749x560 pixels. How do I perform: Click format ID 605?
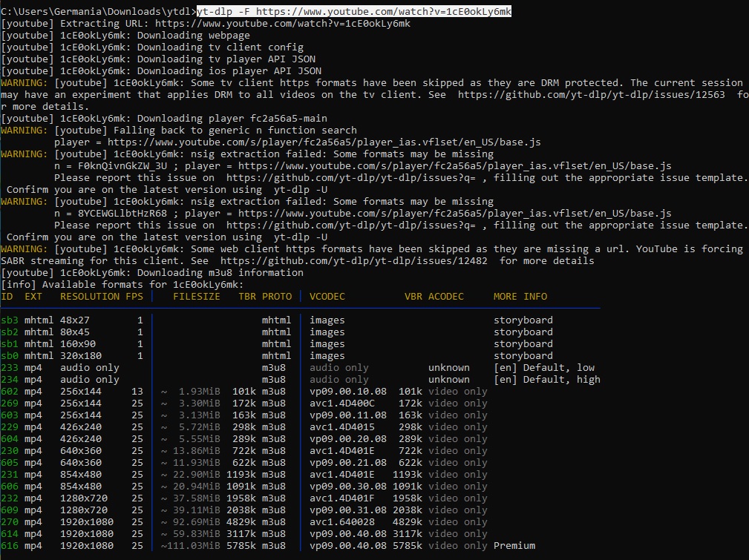(10, 463)
